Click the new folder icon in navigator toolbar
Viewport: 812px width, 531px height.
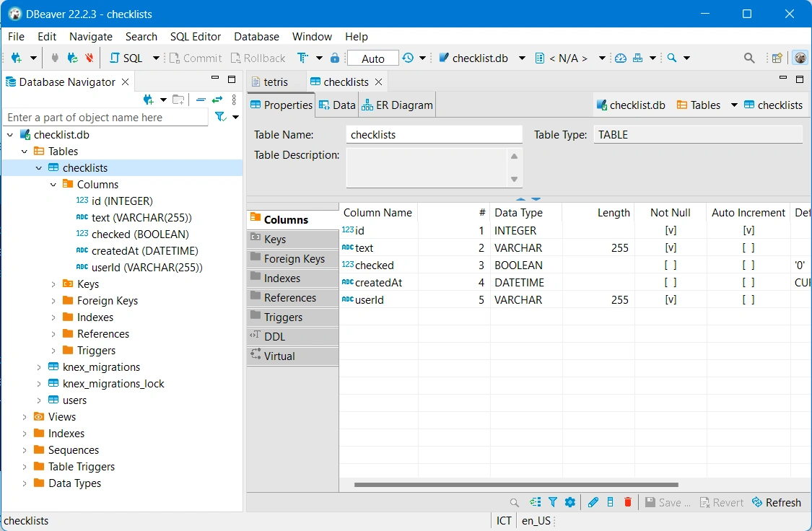point(178,100)
